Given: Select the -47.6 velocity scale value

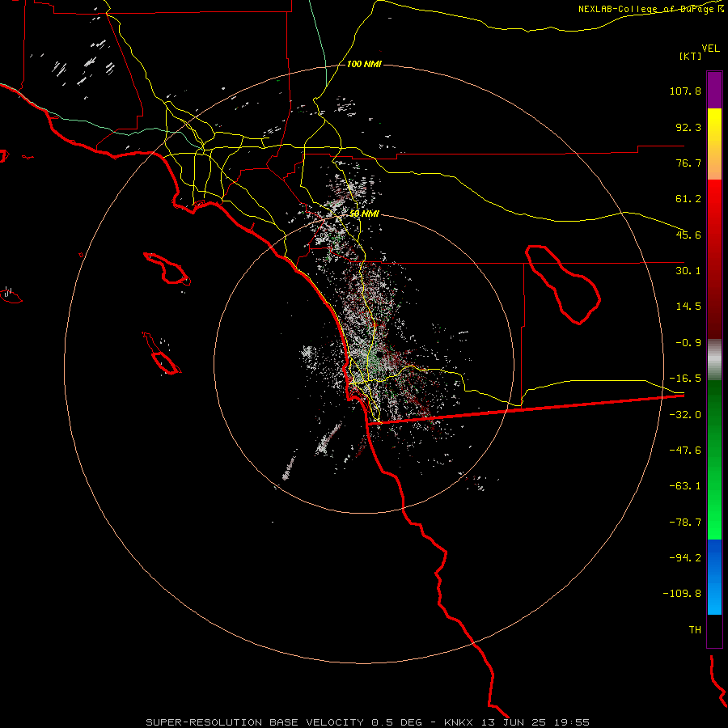Looking at the screenshot, I should pos(685,451).
